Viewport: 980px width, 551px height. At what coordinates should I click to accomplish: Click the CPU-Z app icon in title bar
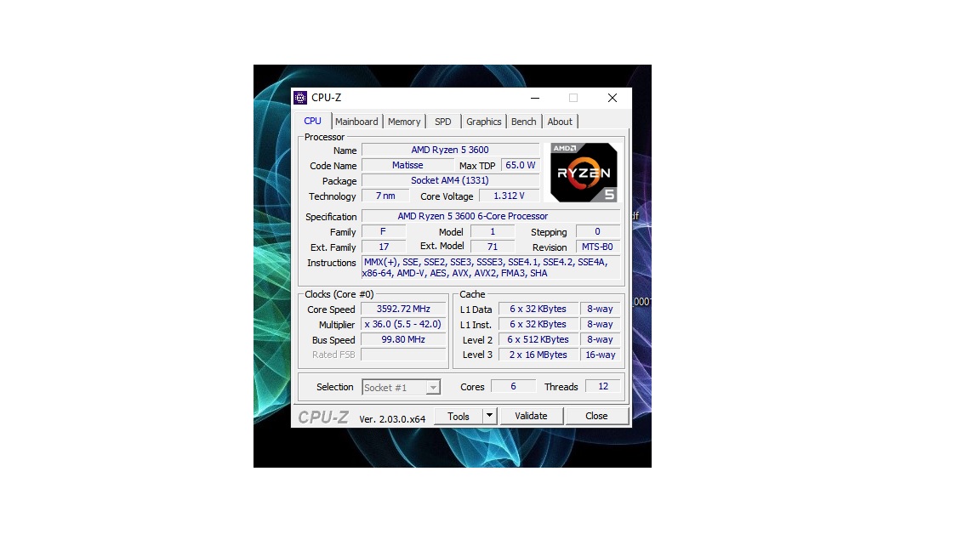[x=300, y=98]
